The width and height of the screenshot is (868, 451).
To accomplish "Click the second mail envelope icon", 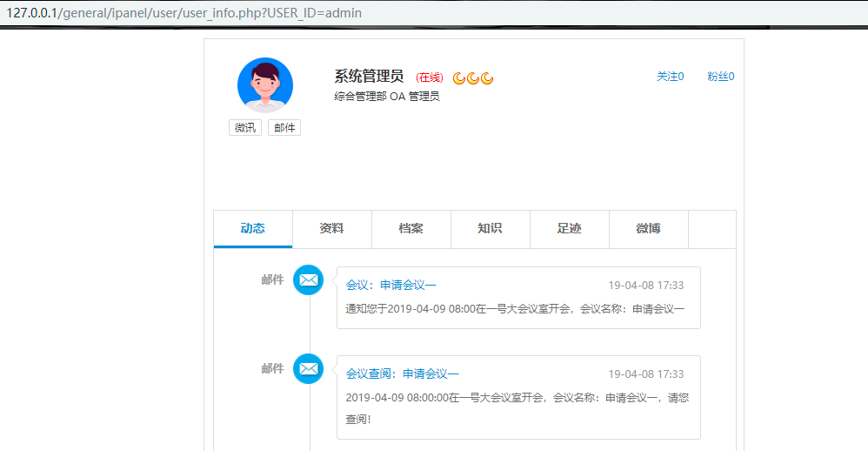I will click(308, 368).
